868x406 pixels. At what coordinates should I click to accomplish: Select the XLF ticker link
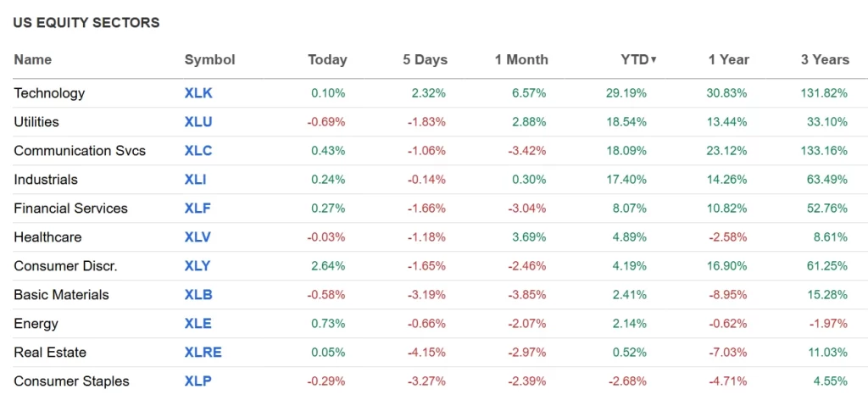tap(198, 209)
